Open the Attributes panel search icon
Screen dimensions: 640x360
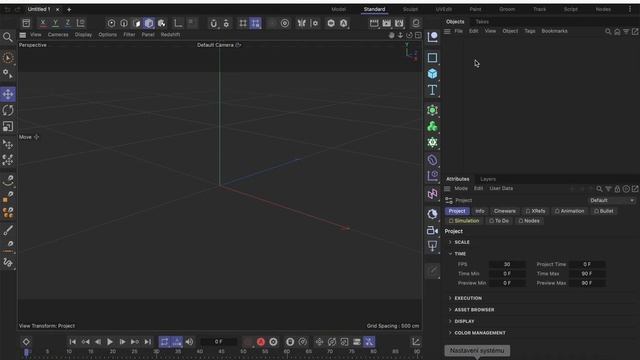point(599,189)
